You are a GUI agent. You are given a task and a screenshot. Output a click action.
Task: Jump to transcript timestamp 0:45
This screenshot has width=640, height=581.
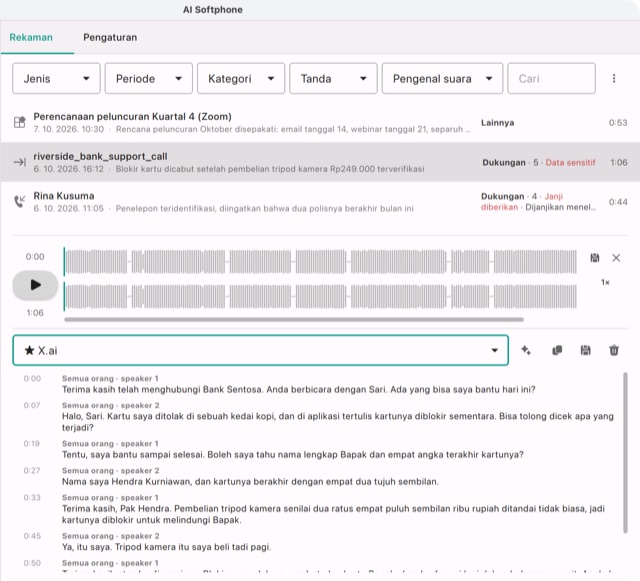coord(32,536)
